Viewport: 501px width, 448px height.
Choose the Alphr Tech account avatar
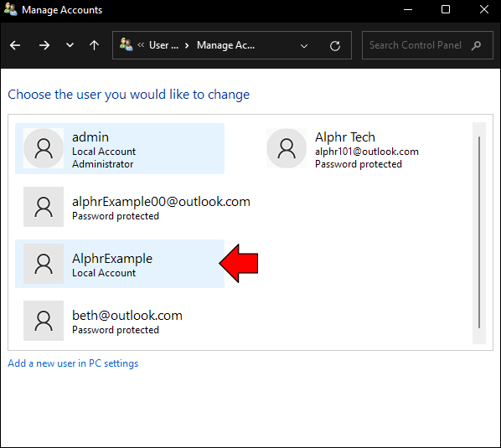(x=287, y=148)
